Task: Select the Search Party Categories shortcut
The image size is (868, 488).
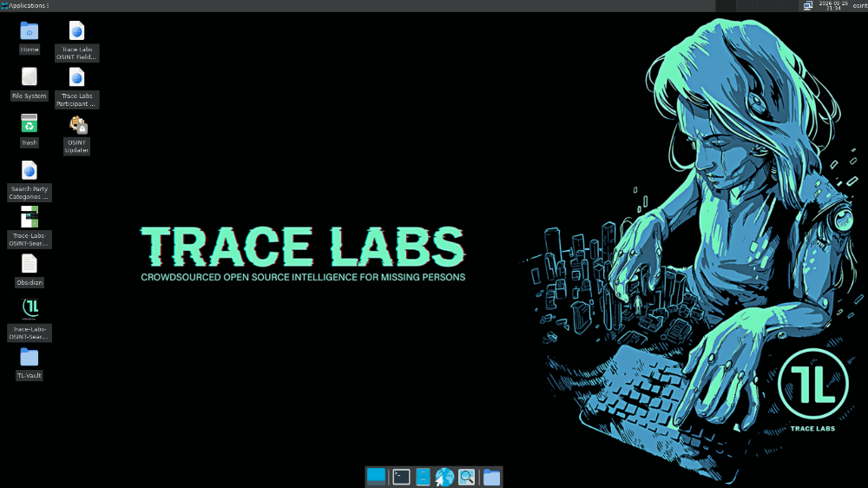Action: [30, 170]
